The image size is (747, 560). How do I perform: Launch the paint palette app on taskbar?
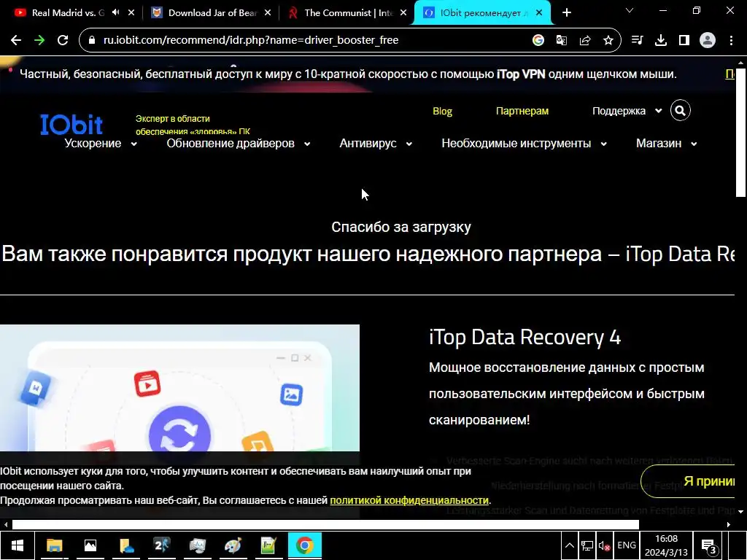(233, 545)
